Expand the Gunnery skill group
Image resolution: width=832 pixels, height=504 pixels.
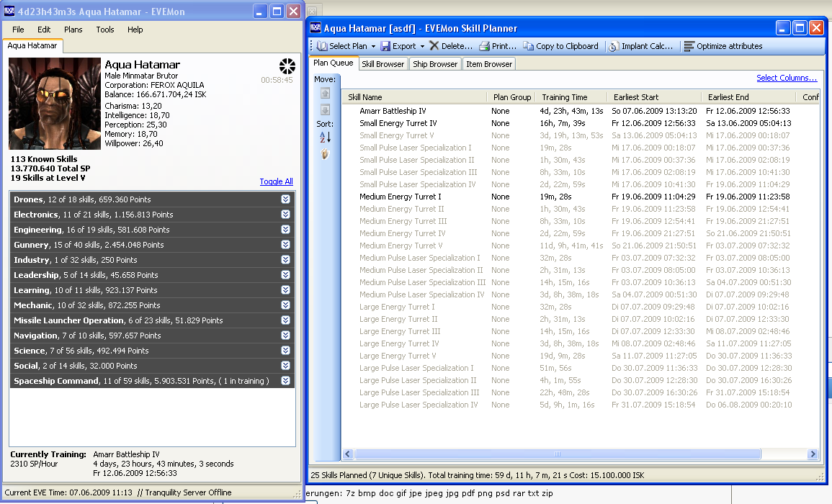(285, 245)
